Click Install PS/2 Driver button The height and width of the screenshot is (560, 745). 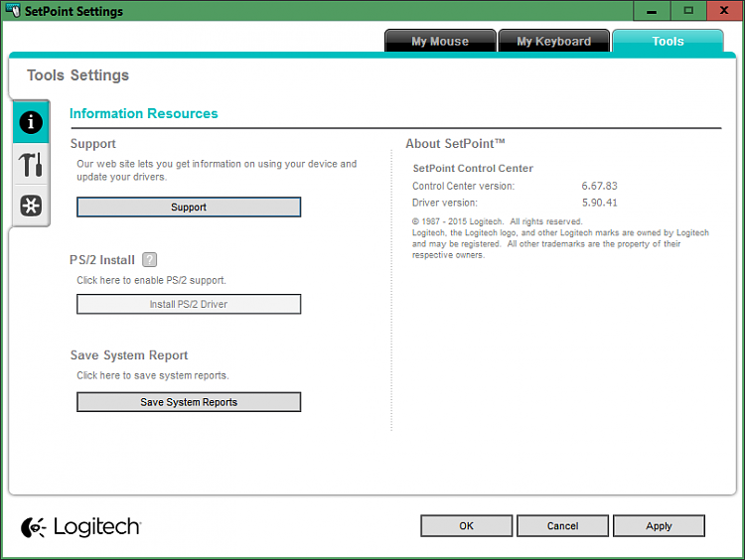189,304
